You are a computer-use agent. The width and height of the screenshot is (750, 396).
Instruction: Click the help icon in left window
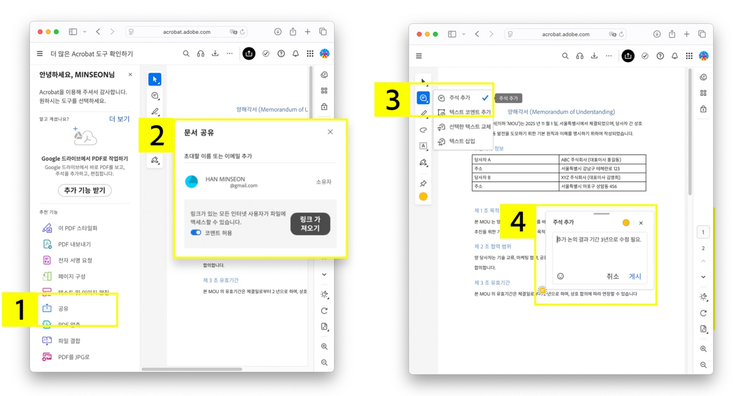tap(281, 54)
